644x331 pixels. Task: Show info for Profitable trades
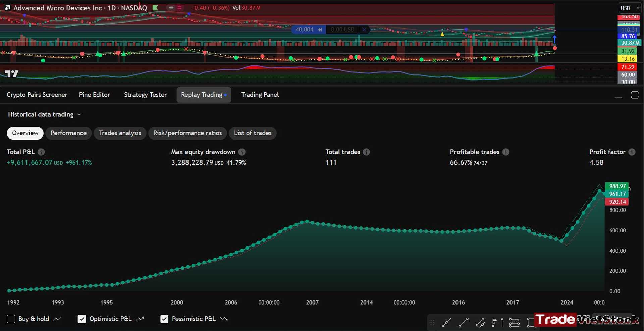click(506, 152)
